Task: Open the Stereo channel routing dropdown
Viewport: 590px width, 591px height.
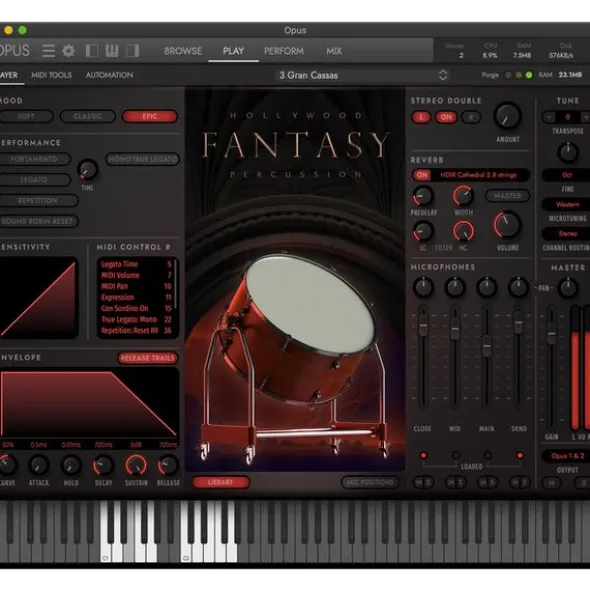Action: pyautogui.click(x=567, y=234)
